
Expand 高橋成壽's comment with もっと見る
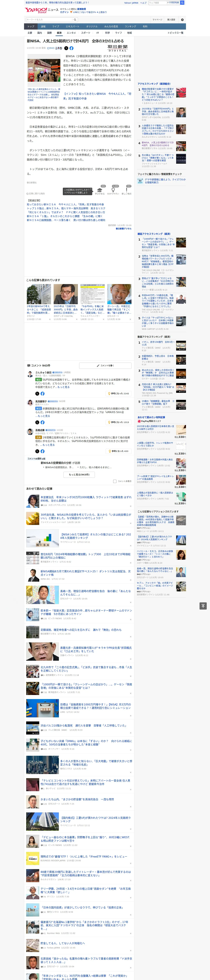tap(49, 445)
